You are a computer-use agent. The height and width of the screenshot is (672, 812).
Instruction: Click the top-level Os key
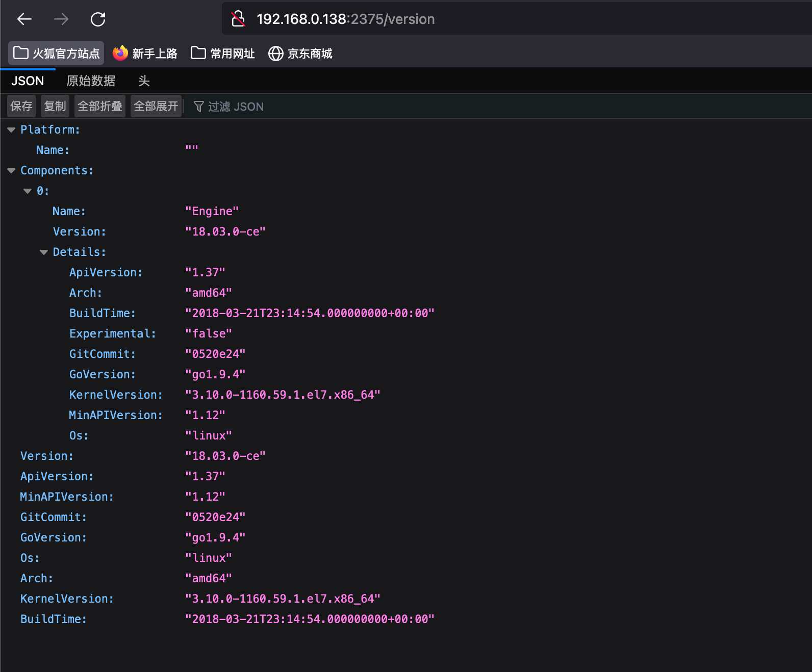pos(30,558)
